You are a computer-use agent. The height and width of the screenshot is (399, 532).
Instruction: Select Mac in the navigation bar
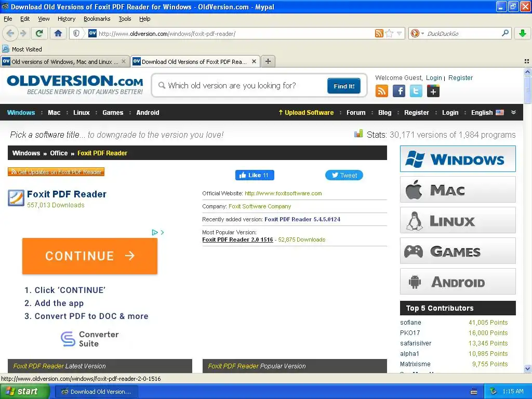click(54, 113)
